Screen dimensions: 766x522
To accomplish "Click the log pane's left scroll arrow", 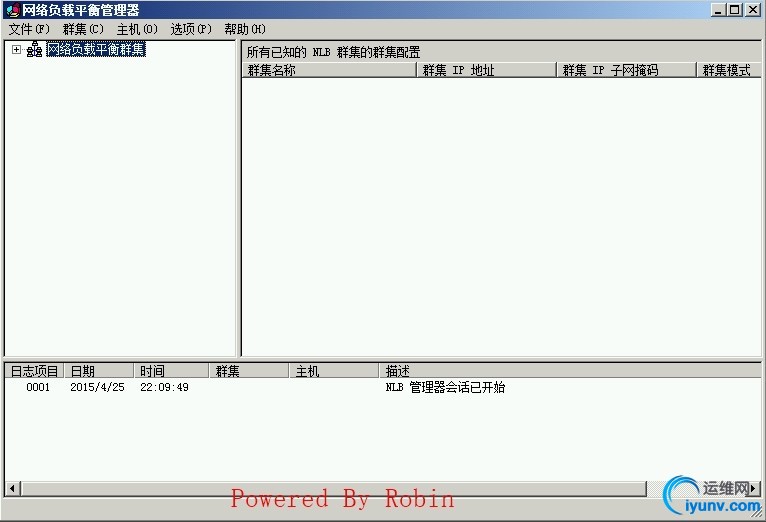I will pyautogui.click(x=12, y=488).
